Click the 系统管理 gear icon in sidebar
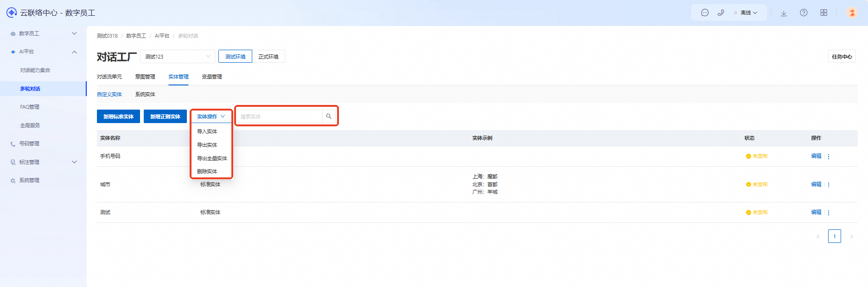The height and width of the screenshot is (287, 868). coord(13,181)
